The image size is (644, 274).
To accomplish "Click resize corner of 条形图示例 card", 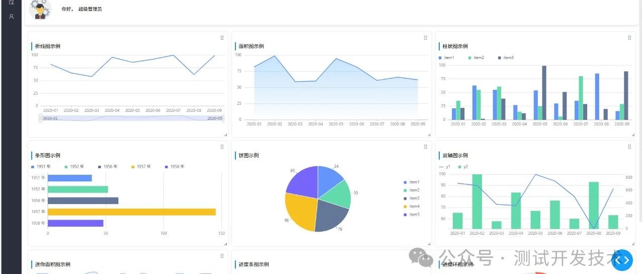I will click(x=225, y=244).
